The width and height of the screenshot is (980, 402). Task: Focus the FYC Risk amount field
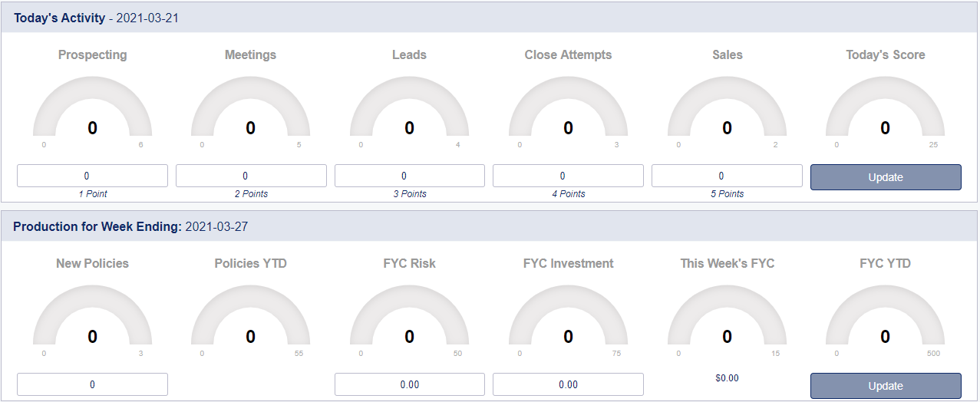pos(410,384)
